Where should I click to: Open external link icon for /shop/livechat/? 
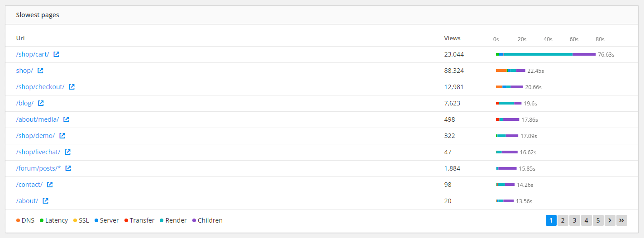[67, 152]
